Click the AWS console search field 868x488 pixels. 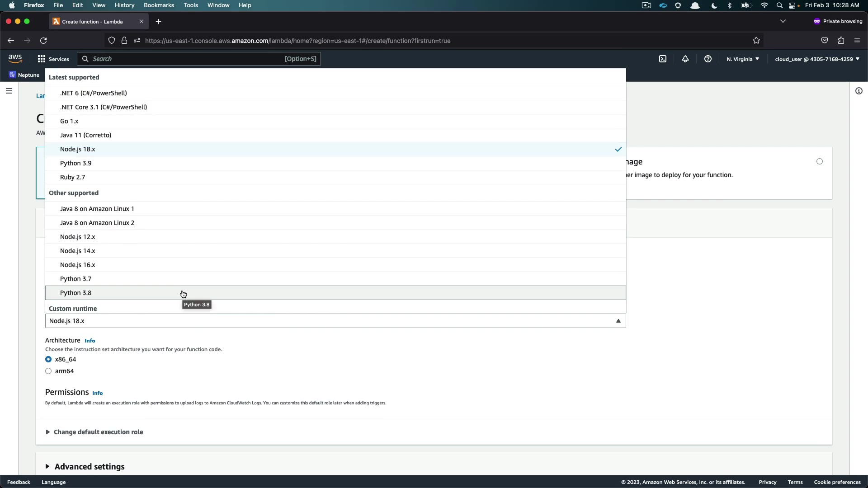[x=185, y=59]
